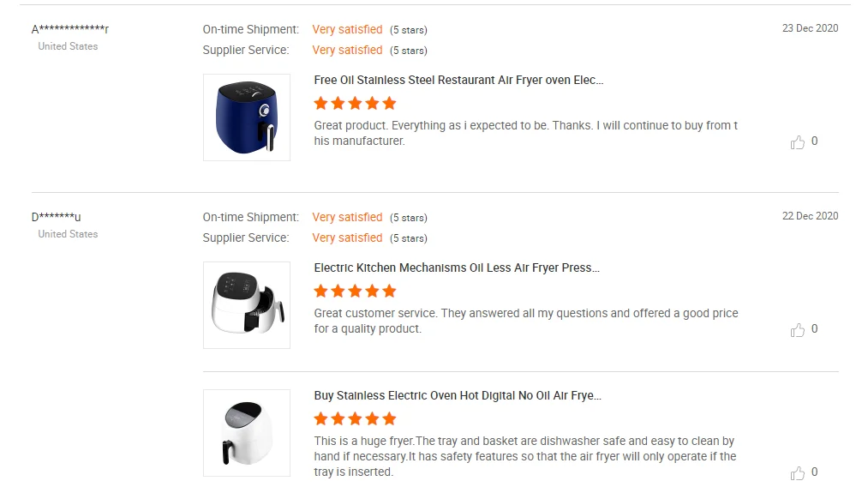This screenshot has width=868, height=493.
Task: Open the Buy Stainless Electric Oven Air Fryer link
Action: click(458, 395)
